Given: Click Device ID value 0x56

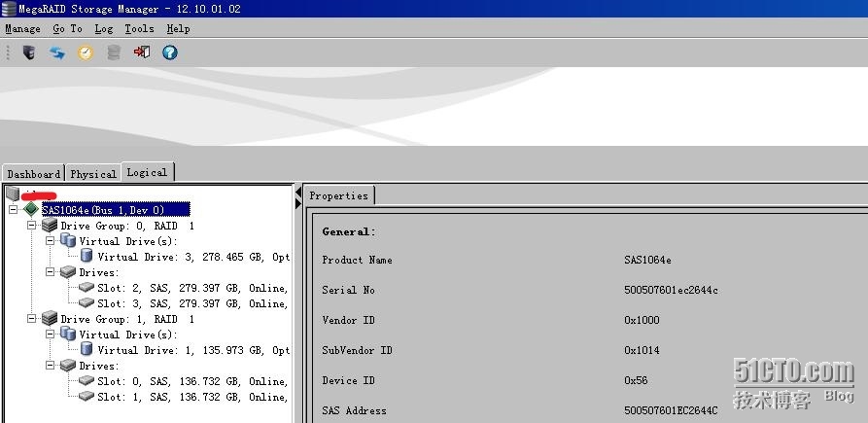Looking at the screenshot, I should (636, 380).
